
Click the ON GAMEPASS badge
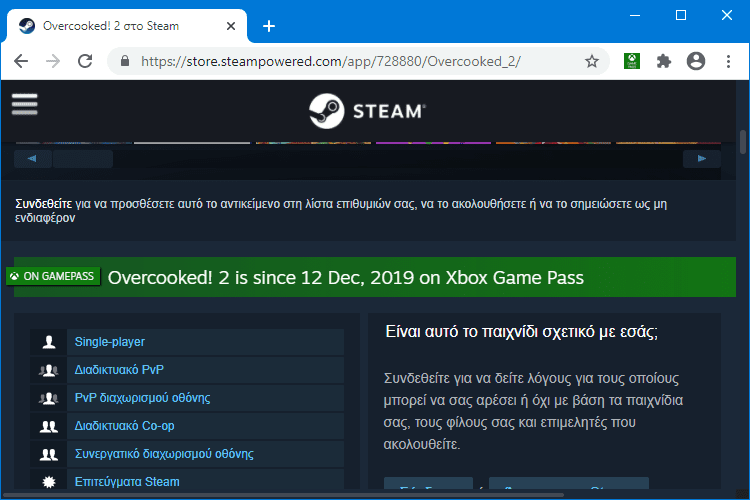click(53, 276)
